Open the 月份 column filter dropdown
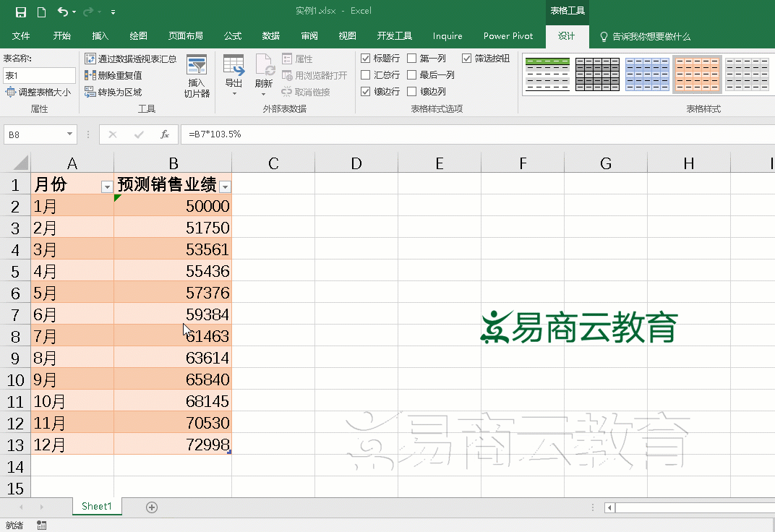 pos(107,186)
